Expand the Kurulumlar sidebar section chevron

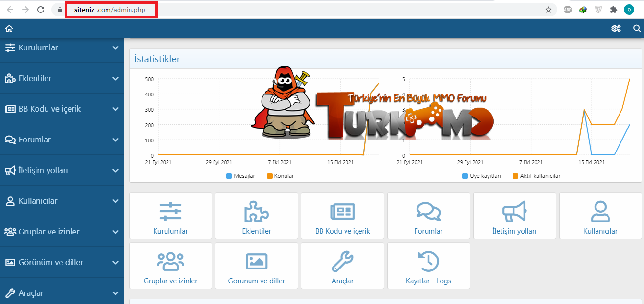(x=115, y=48)
